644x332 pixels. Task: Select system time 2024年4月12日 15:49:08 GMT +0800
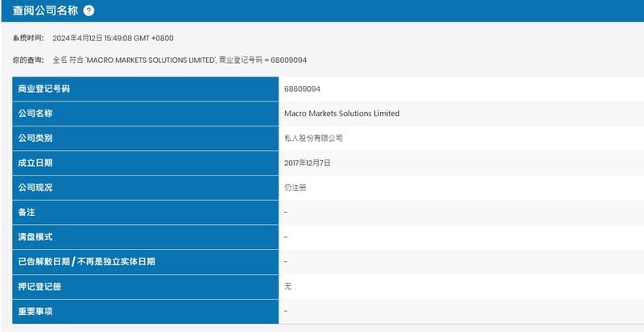click(113, 38)
